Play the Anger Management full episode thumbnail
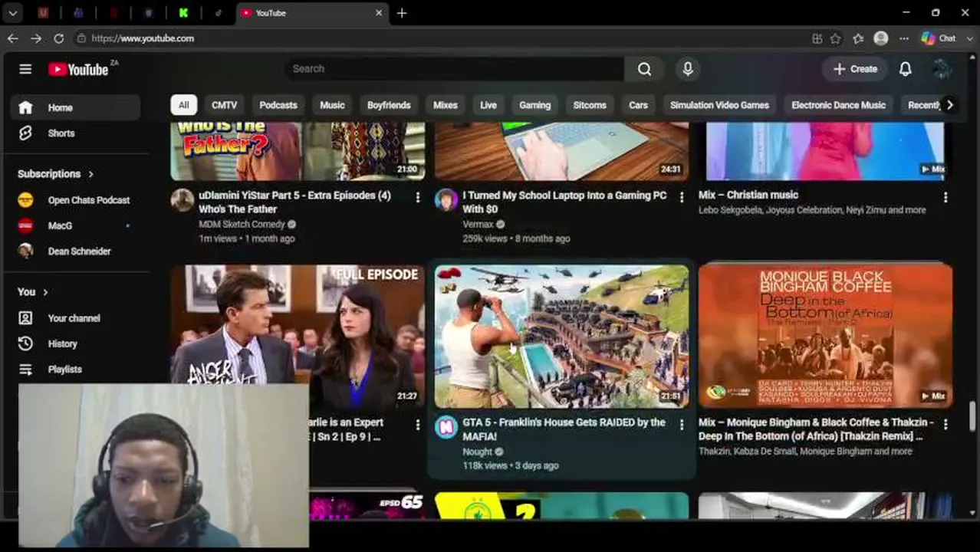 point(298,337)
